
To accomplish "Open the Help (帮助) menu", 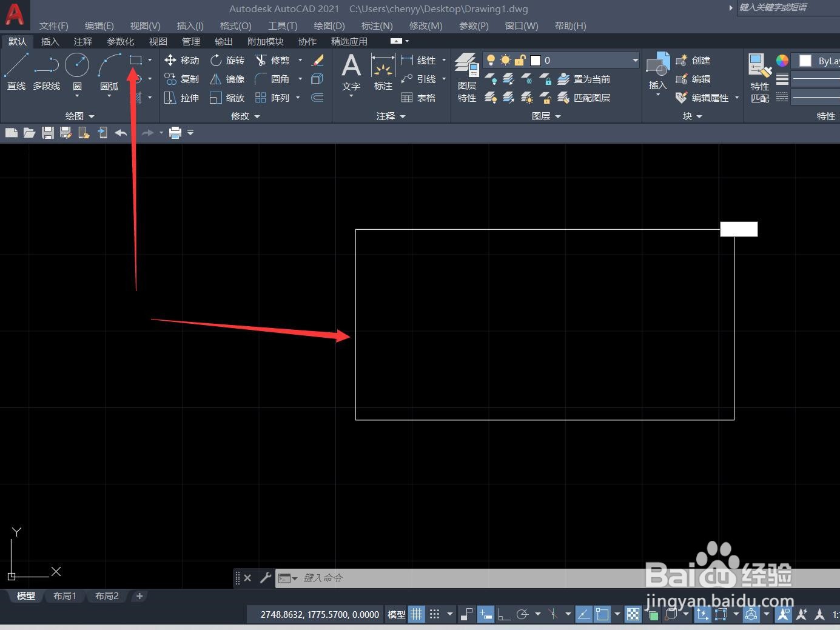I will (571, 25).
